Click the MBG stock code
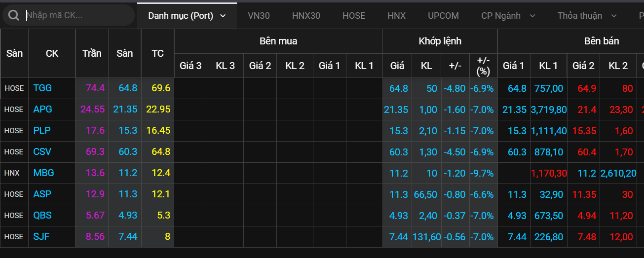 click(43, 173)
